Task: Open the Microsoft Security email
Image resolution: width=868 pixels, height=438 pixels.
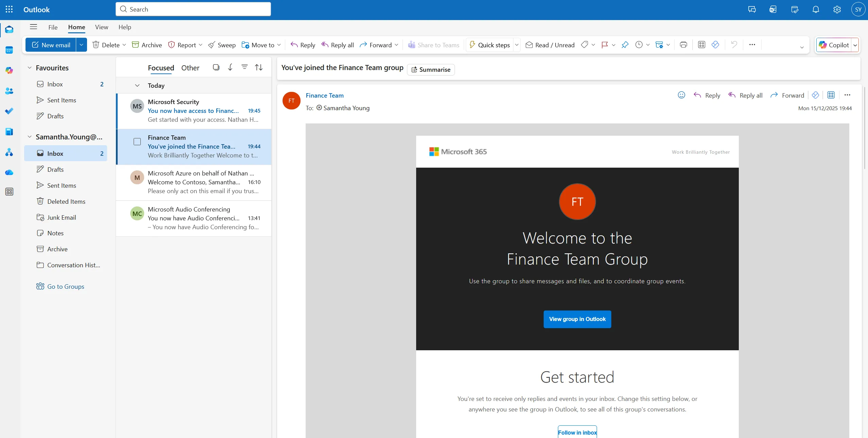Action: (194, 111)
